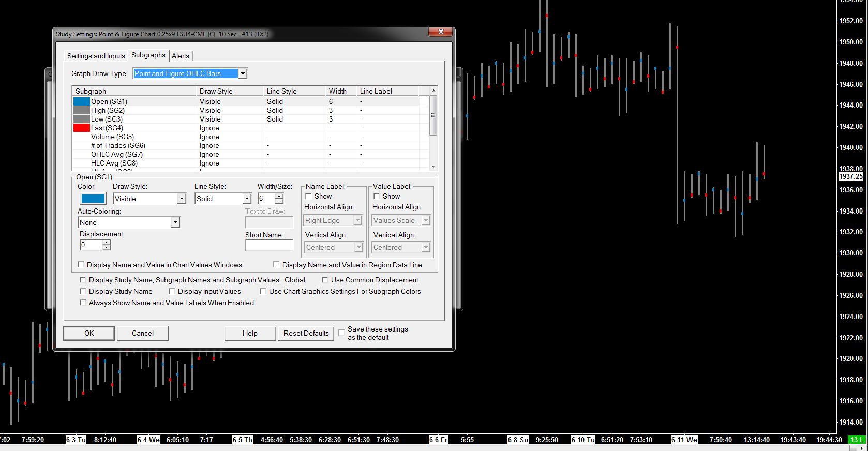Click the OK button
Viewport: 868px width, 451px height.
pos(89,333)
